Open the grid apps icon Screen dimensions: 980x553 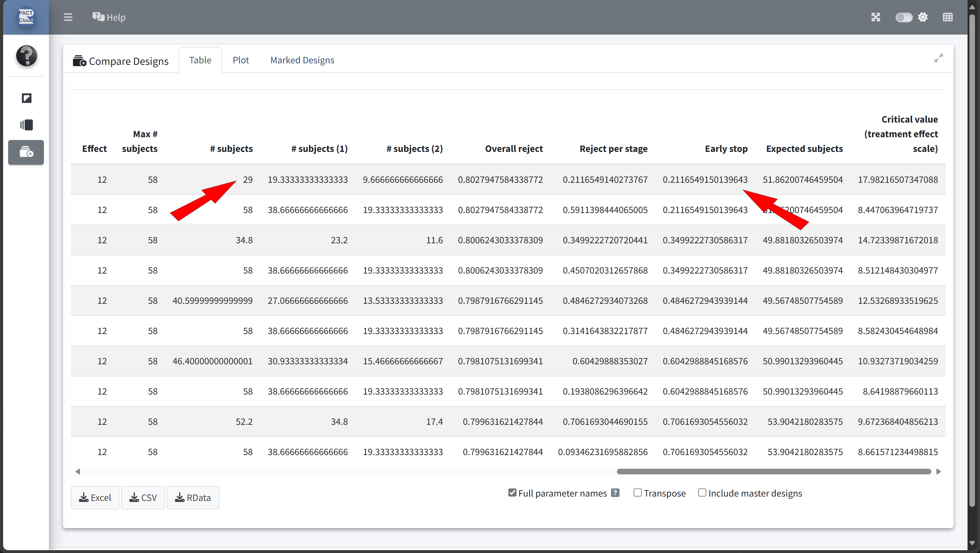tap(948, 17)
